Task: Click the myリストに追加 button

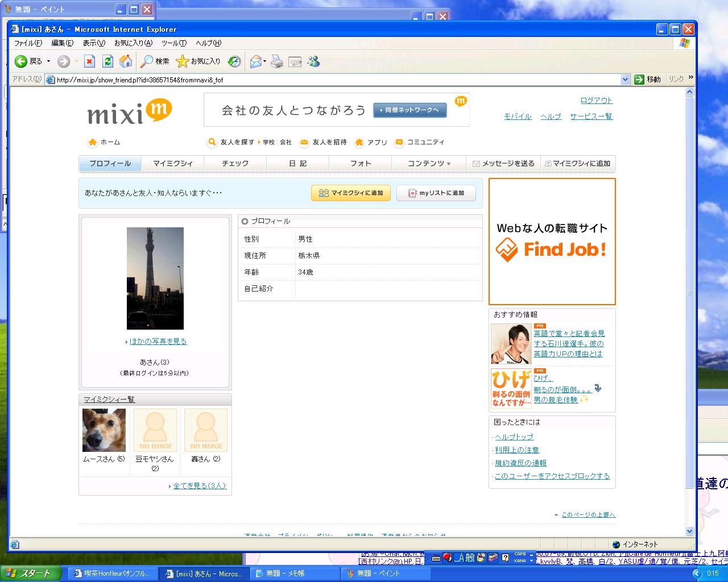Action: (x=436, y=193)
